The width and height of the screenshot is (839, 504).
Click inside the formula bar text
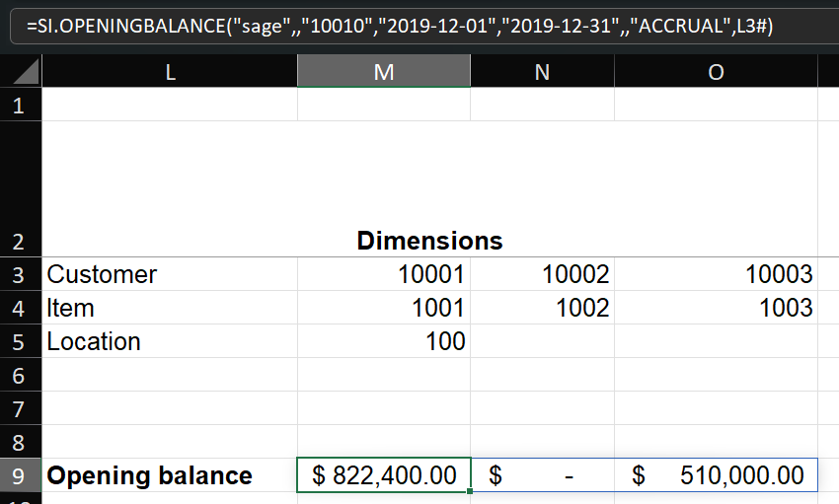click(x=400, y=26)
